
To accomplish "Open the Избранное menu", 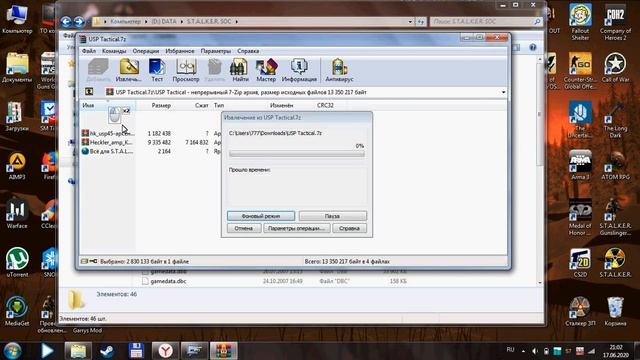I will pos(180,51).
